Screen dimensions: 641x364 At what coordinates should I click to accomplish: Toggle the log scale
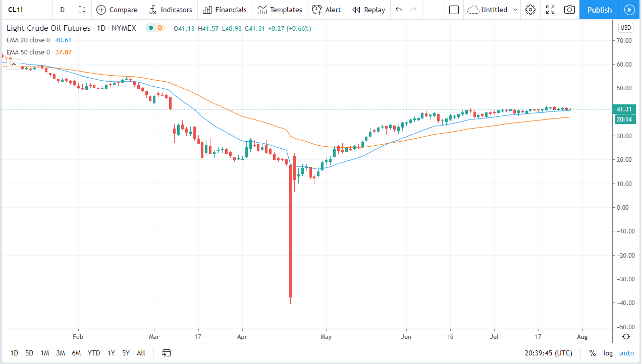608,353
